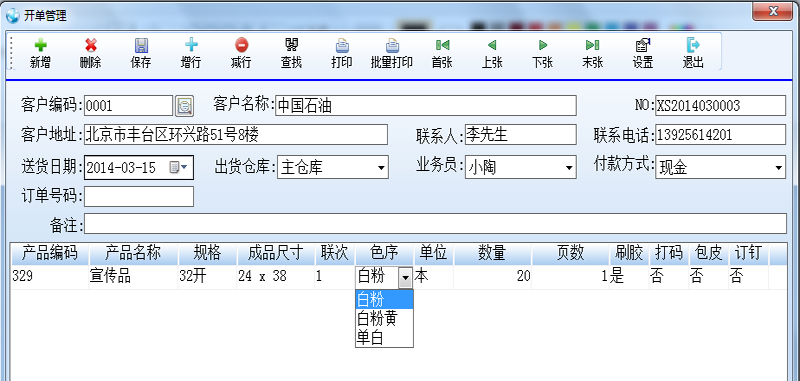Add a row with the 增行 icon
The height and width of the screenshot is (381, 800).
coord(191,46)
